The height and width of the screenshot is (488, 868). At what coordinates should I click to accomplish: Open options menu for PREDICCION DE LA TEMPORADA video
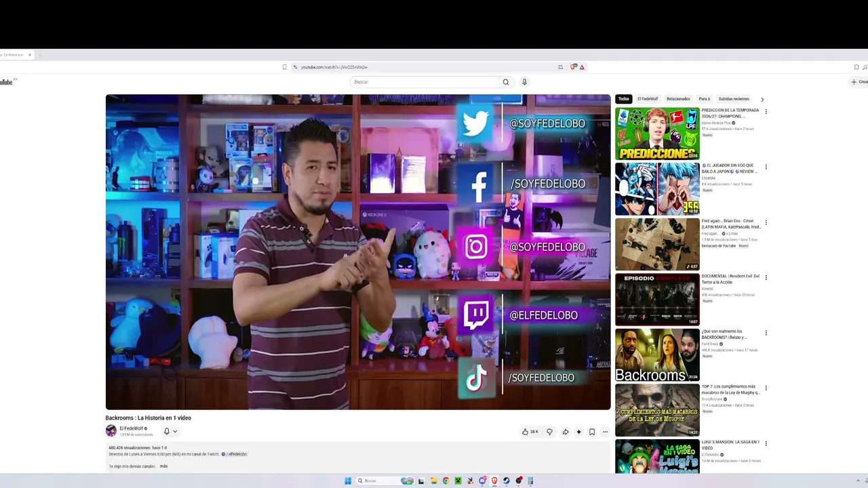(x=766, y=112)
